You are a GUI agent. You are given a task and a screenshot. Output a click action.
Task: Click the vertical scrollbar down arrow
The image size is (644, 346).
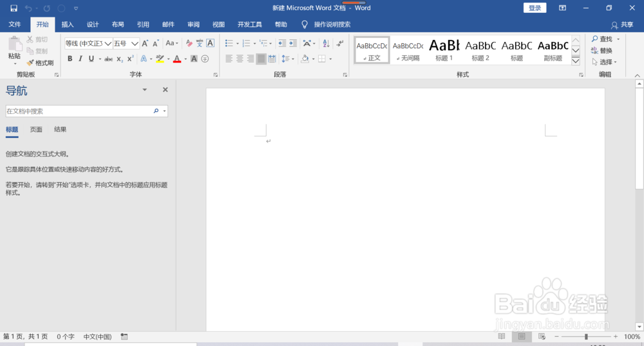tap(639, 327)
